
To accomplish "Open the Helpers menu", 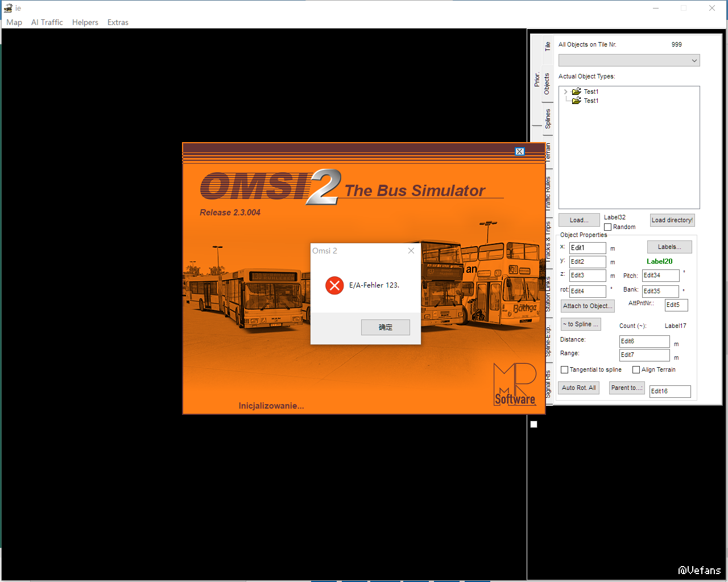I will coord(85,22).
